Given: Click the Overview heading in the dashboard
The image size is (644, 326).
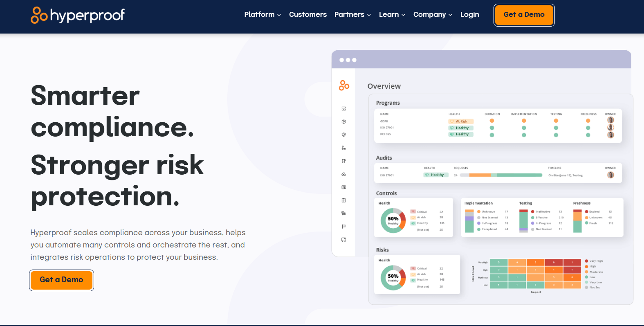Looking at the screenshot, I should pyautogui.click(x=384, y=86).
